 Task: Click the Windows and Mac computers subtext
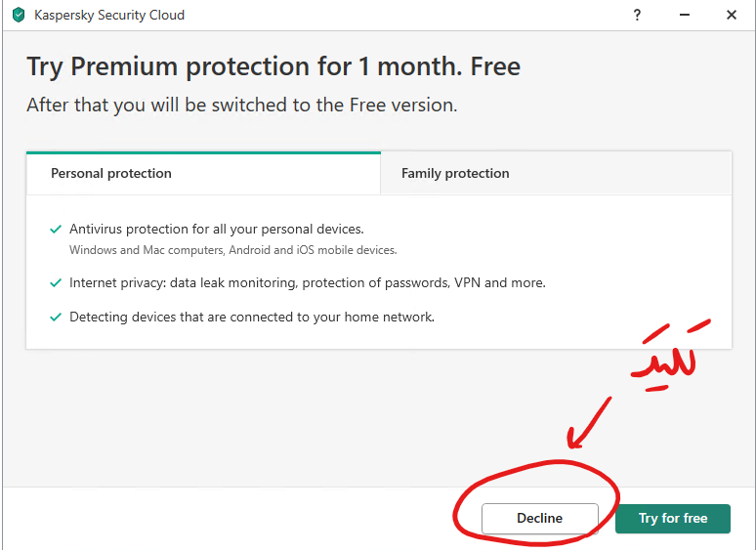(x=232, y=250)
